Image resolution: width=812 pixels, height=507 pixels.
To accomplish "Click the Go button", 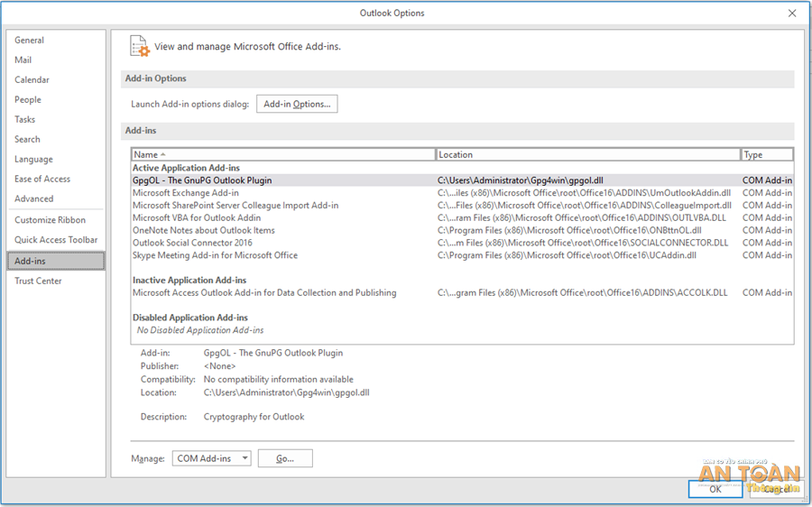I will (285, 458).
